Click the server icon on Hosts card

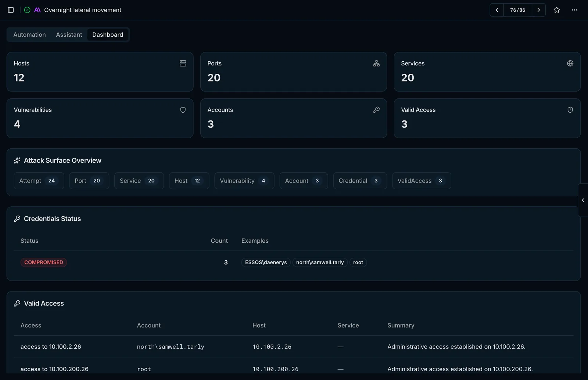(x=183, y=64)
